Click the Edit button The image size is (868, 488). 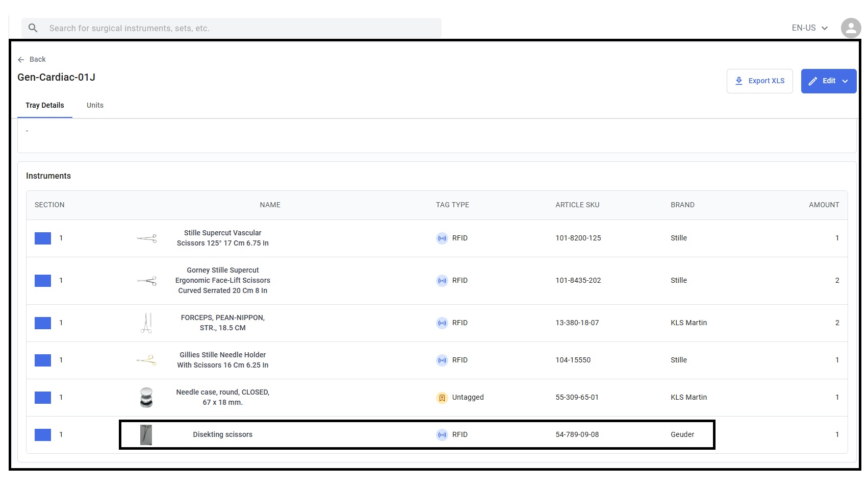pos(828,81)
